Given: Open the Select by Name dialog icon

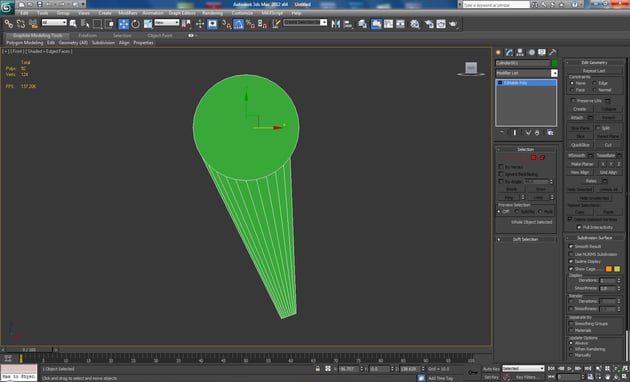Looking at the screenshot, I should (x=85, y=24).
